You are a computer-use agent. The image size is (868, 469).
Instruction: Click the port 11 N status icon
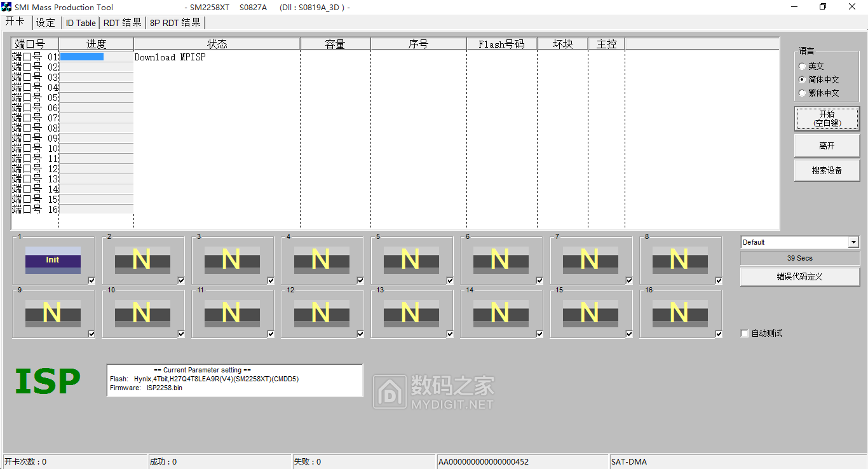point(232,313)
